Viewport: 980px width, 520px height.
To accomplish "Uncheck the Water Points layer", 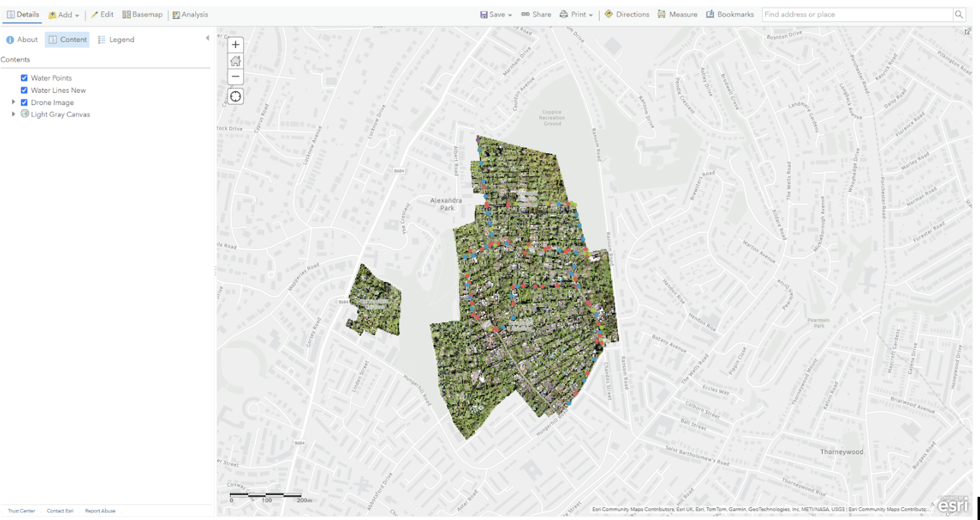I will tap(24, 78).
